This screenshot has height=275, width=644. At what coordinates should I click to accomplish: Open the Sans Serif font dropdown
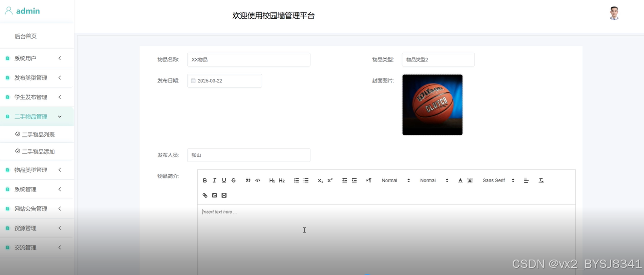click(x=499, y=180)
